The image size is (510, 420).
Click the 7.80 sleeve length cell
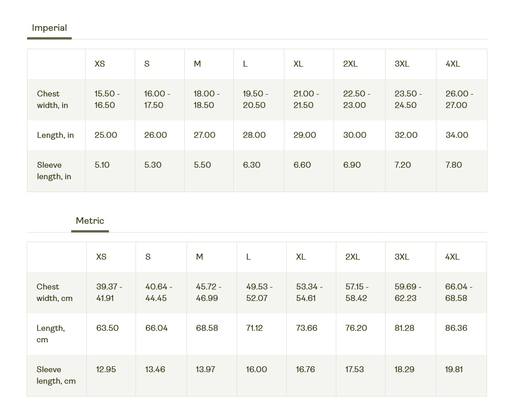453,165
